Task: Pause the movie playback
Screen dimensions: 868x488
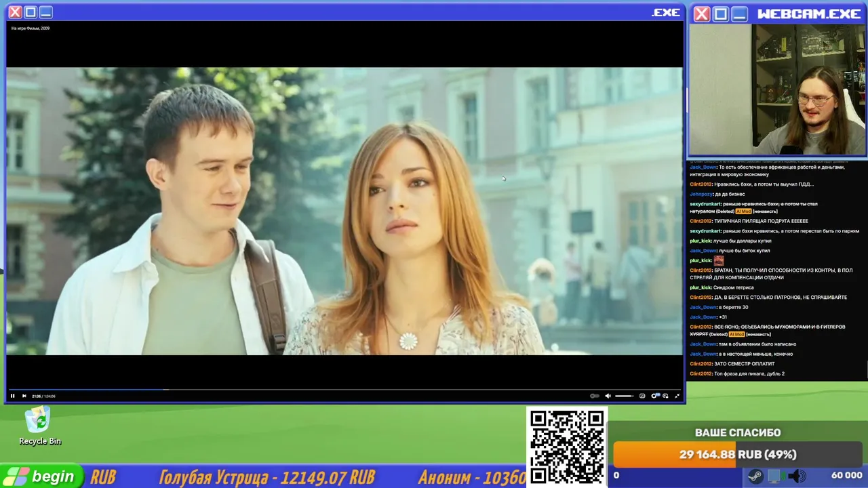Action: pyautogui.click(x=12, y=396)
